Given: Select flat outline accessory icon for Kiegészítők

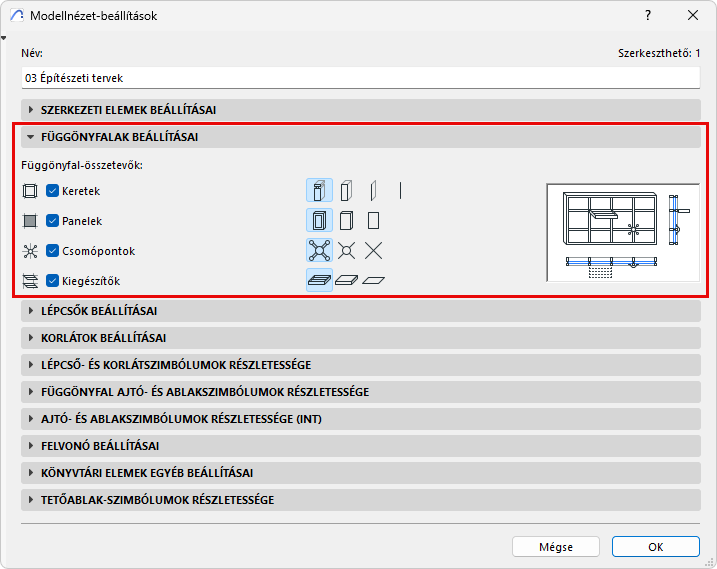Looking at the screenshot, I should 373,280.
